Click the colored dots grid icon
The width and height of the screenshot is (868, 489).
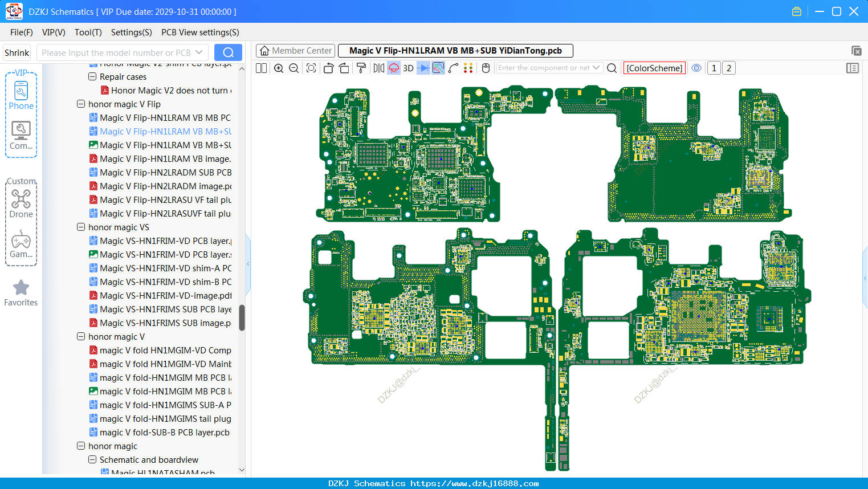468,68
